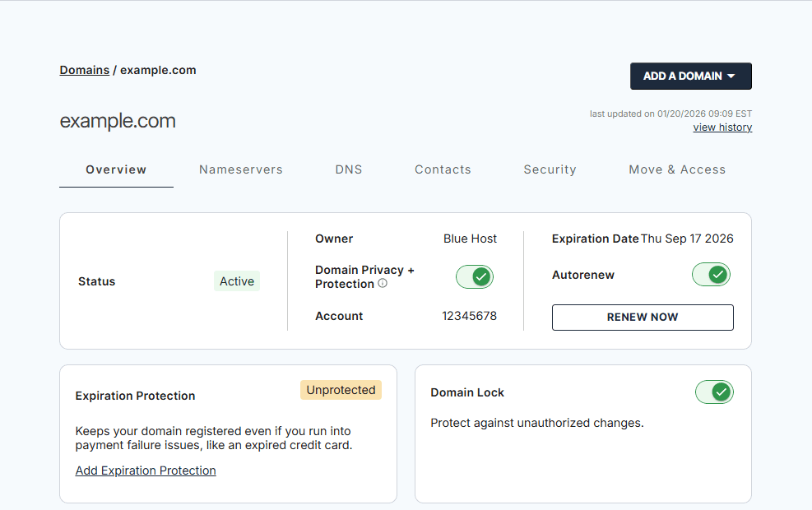Screen dimensions: 812x510
Task: Navigate to Domains breadcrumb link
Action: (84, 71)
